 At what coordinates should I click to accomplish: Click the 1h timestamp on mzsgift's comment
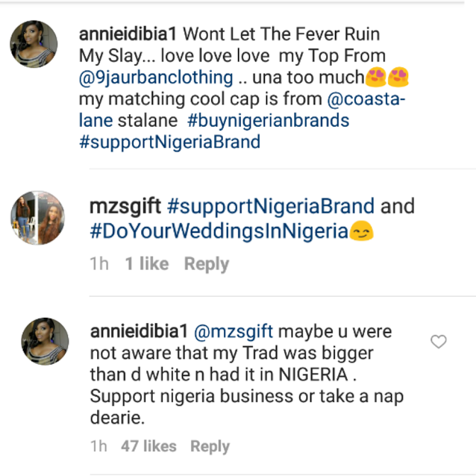pos(99,263)
